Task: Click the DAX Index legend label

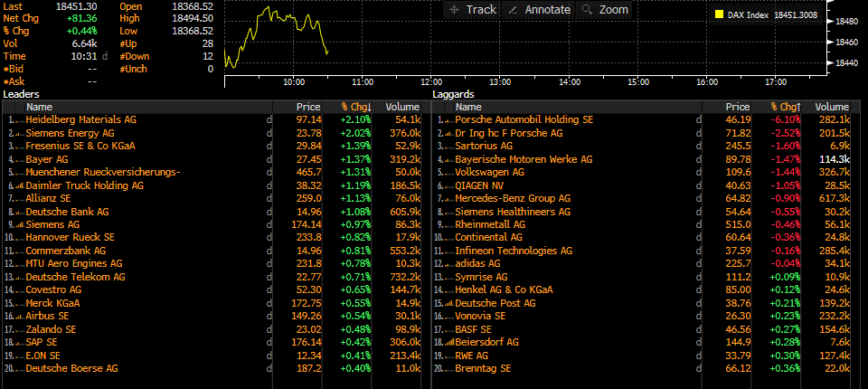Action: [748, 15]
